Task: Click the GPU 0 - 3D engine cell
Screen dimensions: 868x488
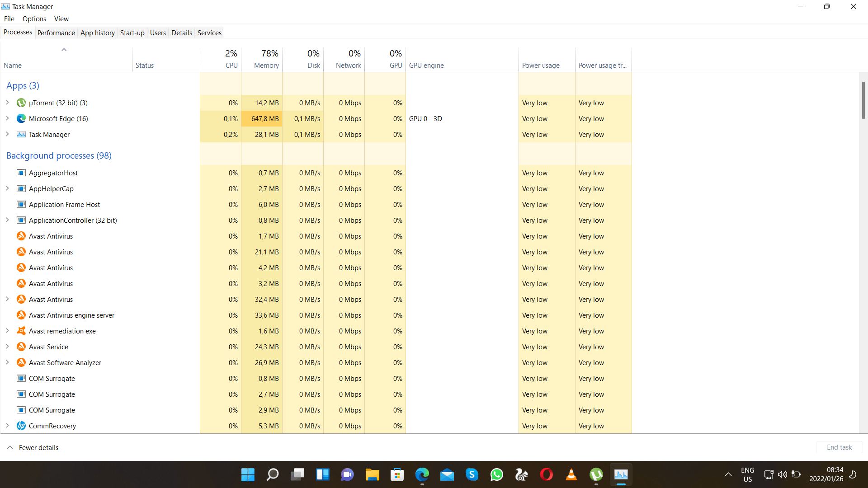Action: tap(462, 119)
